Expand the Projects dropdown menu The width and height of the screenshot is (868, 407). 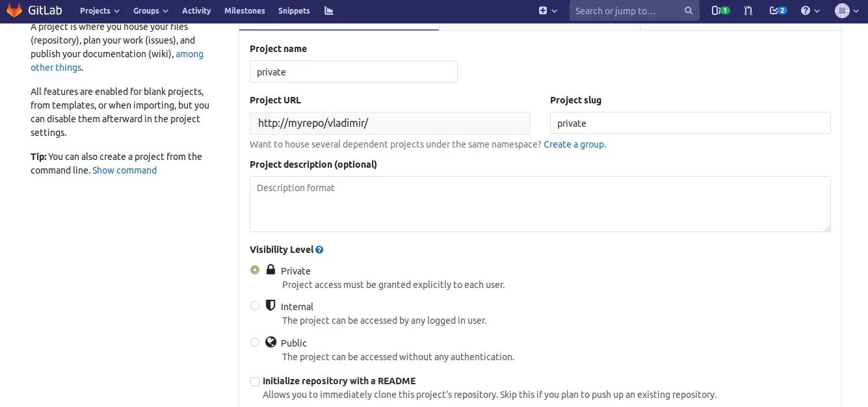(99, 10)
